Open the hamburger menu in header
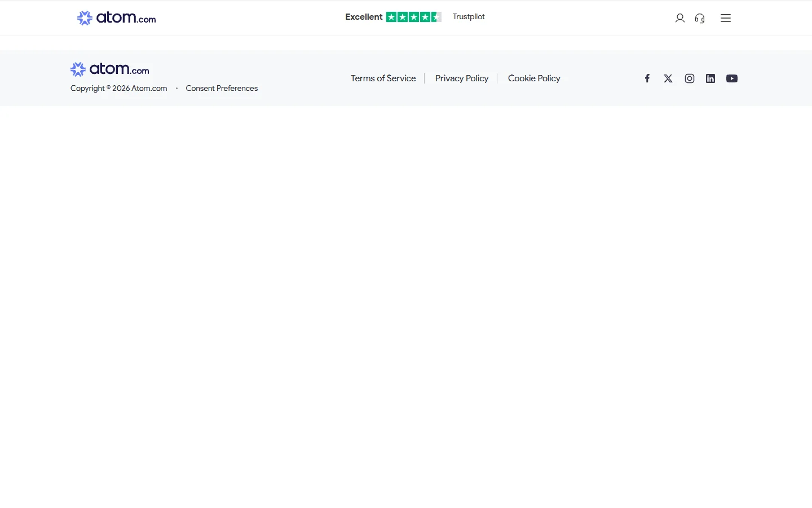 pos(726,18)
